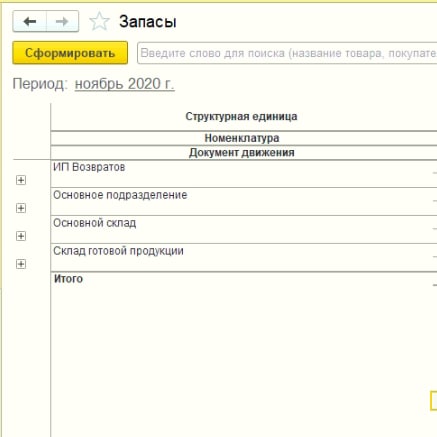The width and height of the screenshot is (437, 437).
Task: Select the Основной склад cell
Action: tap(244, 230)
